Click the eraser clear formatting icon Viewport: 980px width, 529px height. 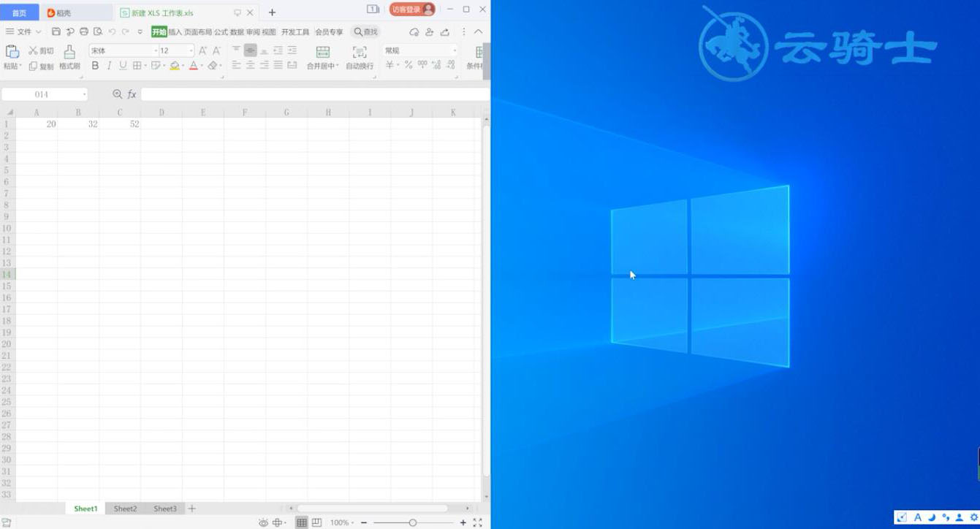[x=213, y=66]
